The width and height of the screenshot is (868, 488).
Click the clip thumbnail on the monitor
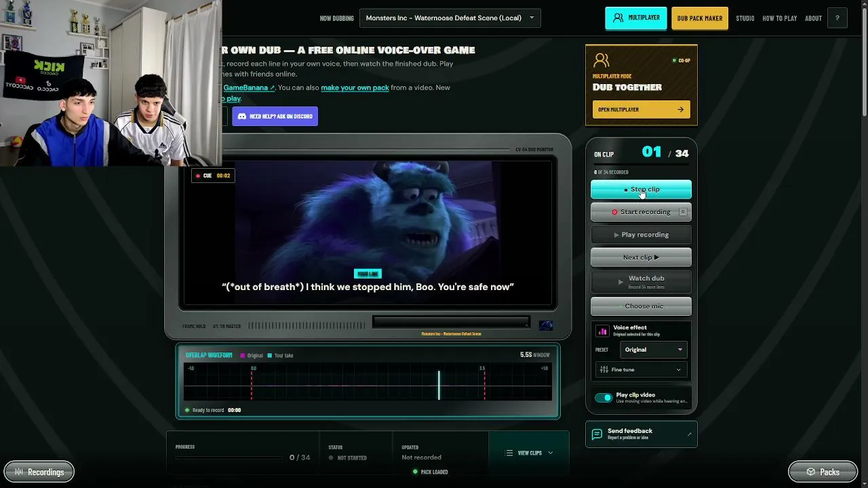tap(546, 325)
